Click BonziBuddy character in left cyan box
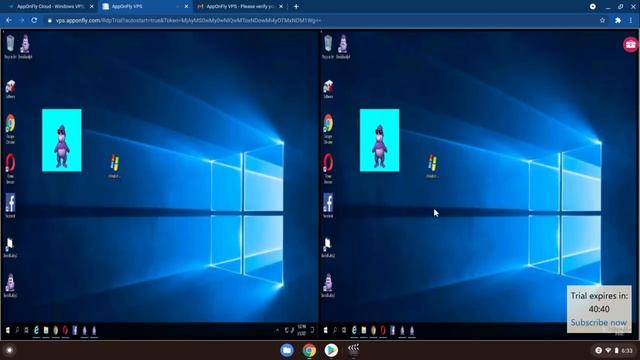The width and height of the screenshot is (640, 360). point(62,146)
